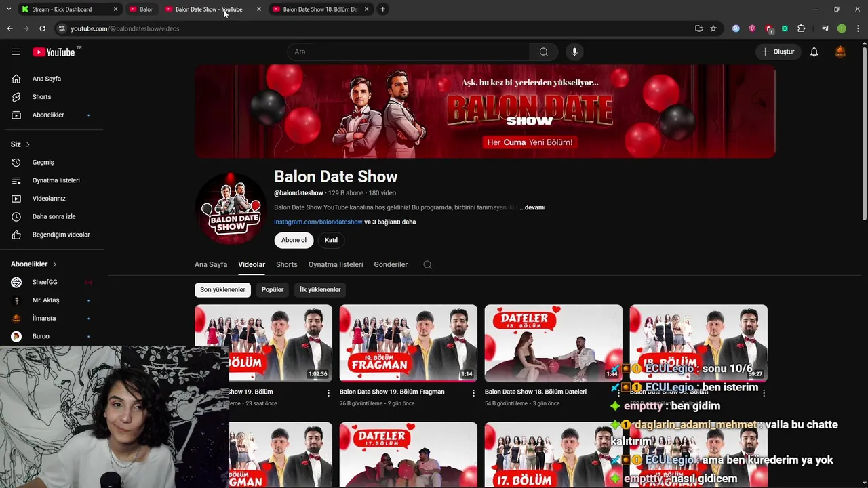Expand the Siz section chevron
868x488 pixels.
(x=28, y=144)
